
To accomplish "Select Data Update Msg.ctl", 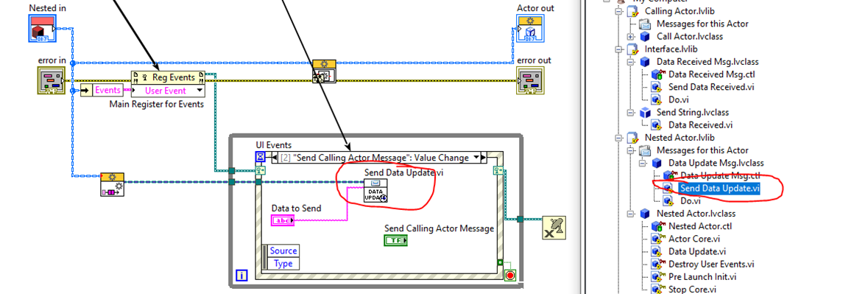I will point(720,175).
